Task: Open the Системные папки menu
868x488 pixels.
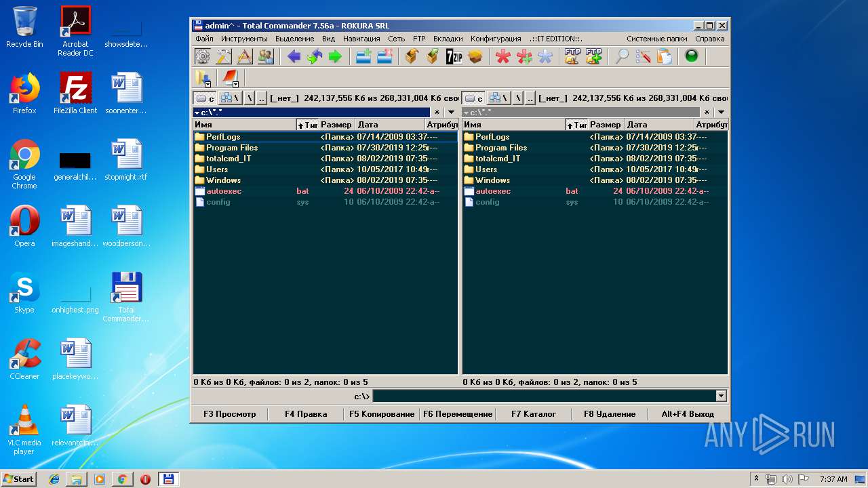Action: click(656, 39)
